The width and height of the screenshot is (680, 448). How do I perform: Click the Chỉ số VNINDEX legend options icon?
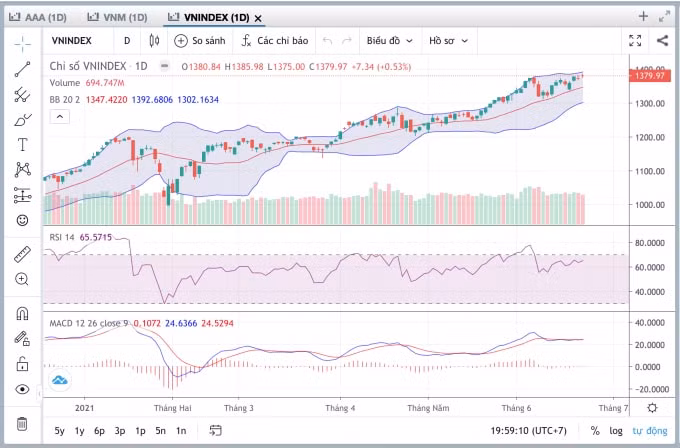click(x=164, y=66)
